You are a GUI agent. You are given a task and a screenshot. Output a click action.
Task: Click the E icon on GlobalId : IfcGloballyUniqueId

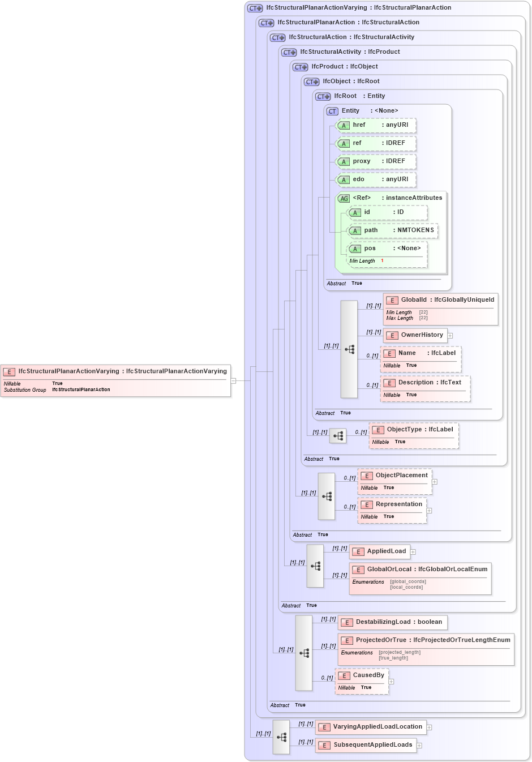tap(392, 299)
